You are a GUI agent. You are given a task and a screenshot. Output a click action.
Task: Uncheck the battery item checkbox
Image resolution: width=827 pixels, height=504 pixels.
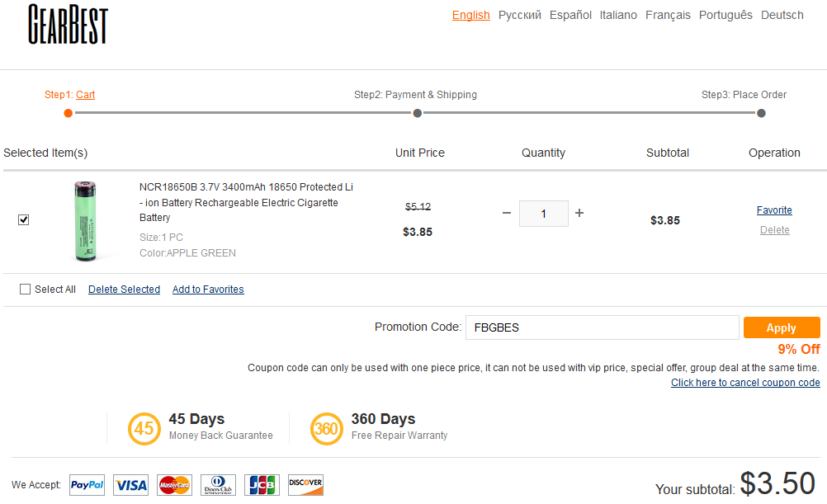[x=24, y=220]
